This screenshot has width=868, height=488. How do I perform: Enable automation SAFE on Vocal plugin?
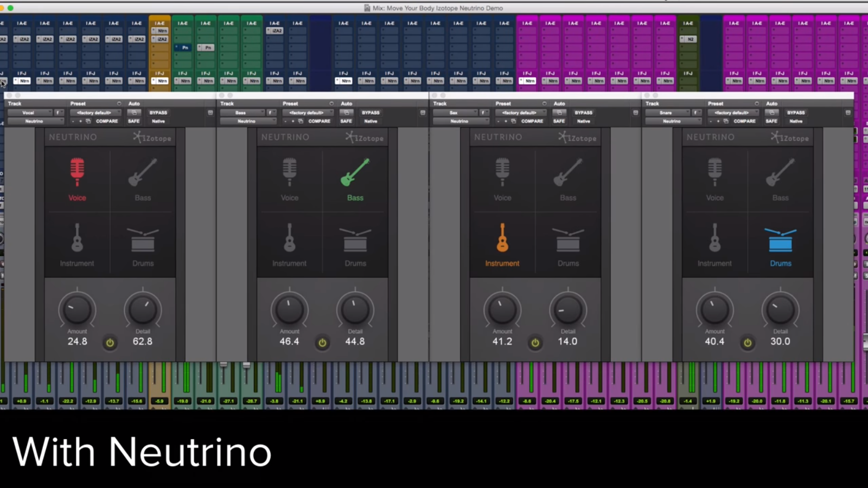(134, 121)
